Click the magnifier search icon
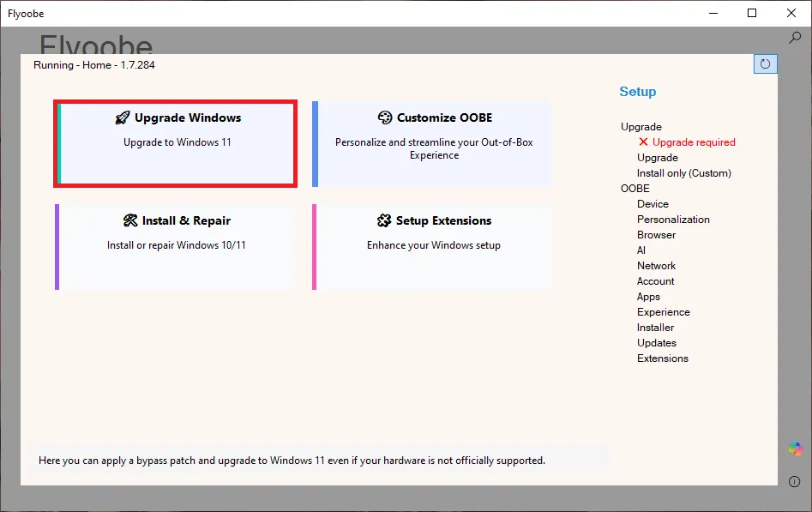Viewport: 812px width, 512px height. click(795, 38)
